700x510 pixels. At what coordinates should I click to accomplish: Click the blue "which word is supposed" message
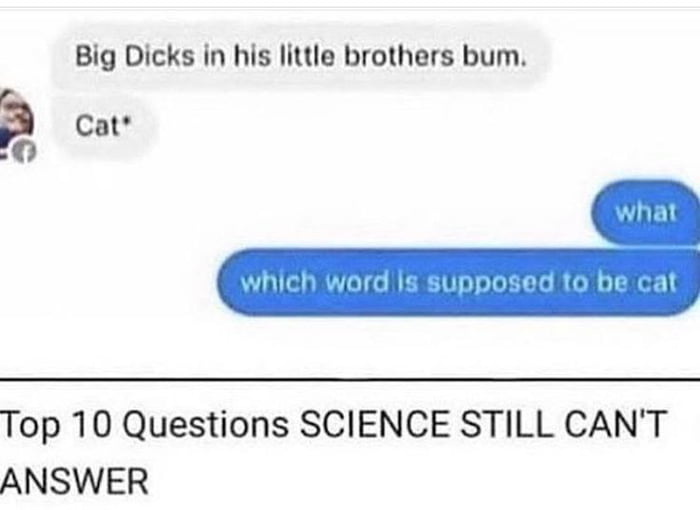(458, 282)
